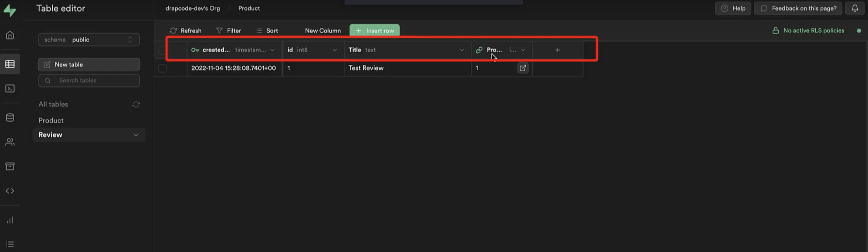Click the notifications bell icon
868x252 pixels.
click(855, 8)
